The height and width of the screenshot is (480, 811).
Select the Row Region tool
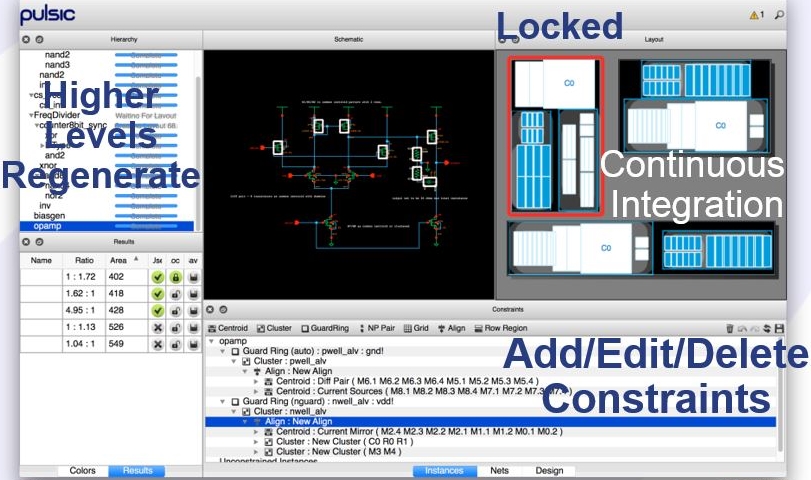pos(500,328)
